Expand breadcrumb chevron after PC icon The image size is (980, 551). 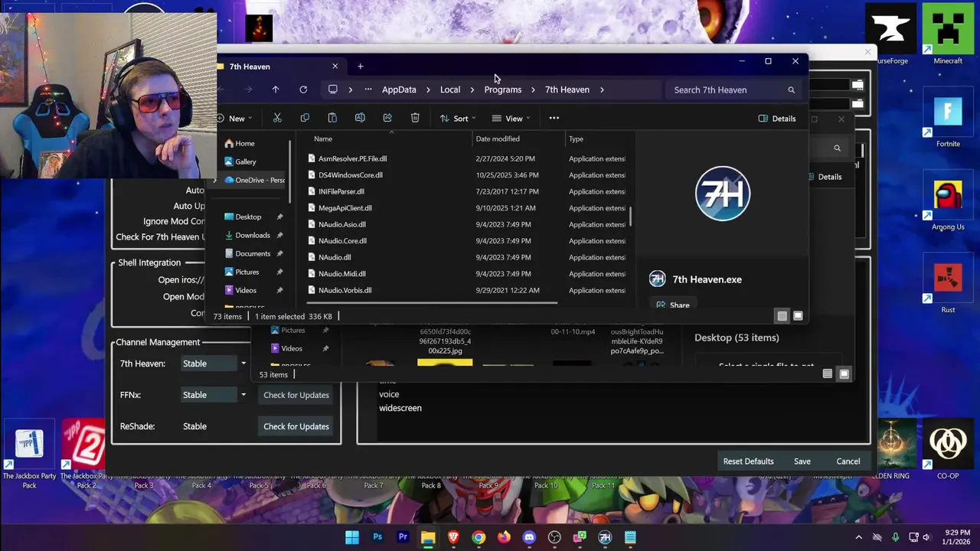(x=351, y=90)
